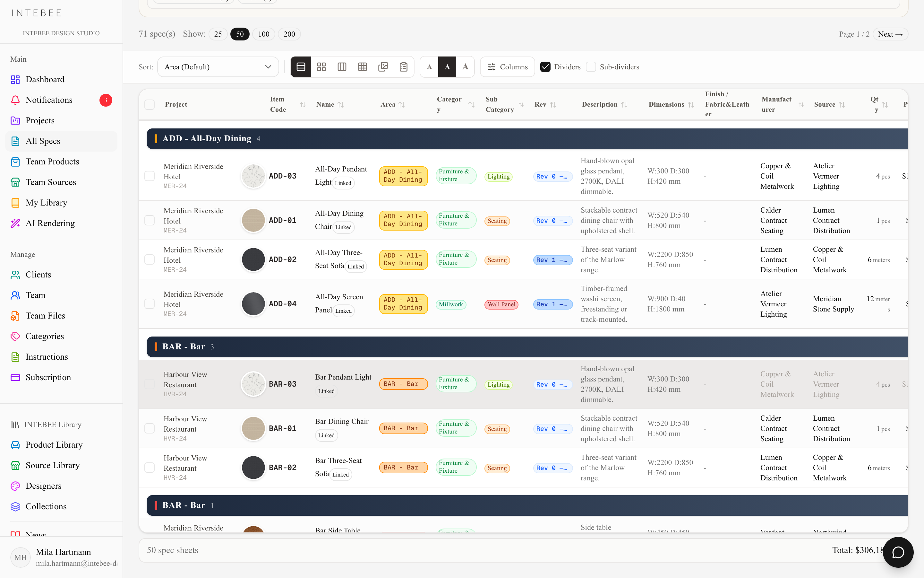Open the BAR-03 marble thumbnail

pyautogui.click(x=253, y=384)
